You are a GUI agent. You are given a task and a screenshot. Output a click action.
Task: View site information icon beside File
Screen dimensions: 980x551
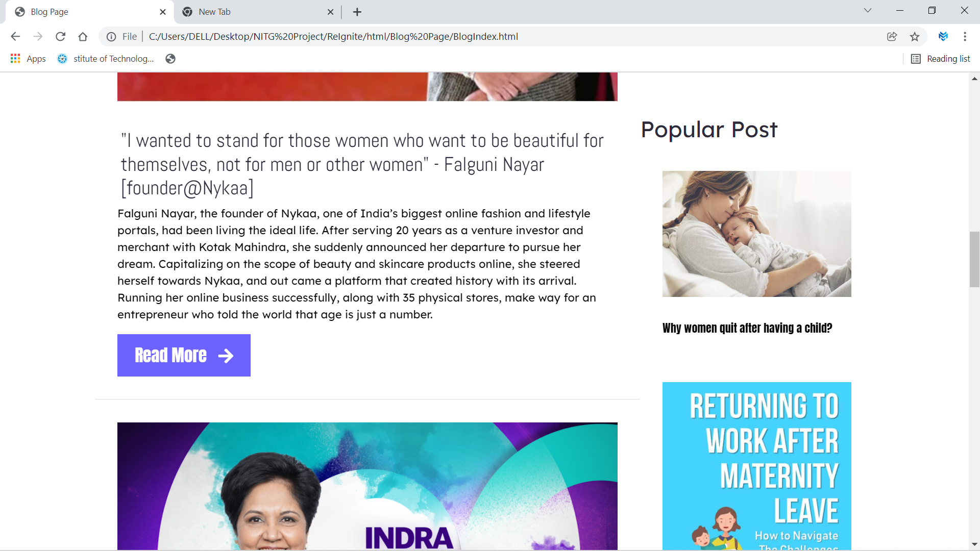pyautogui.click(x=111, y=36)
